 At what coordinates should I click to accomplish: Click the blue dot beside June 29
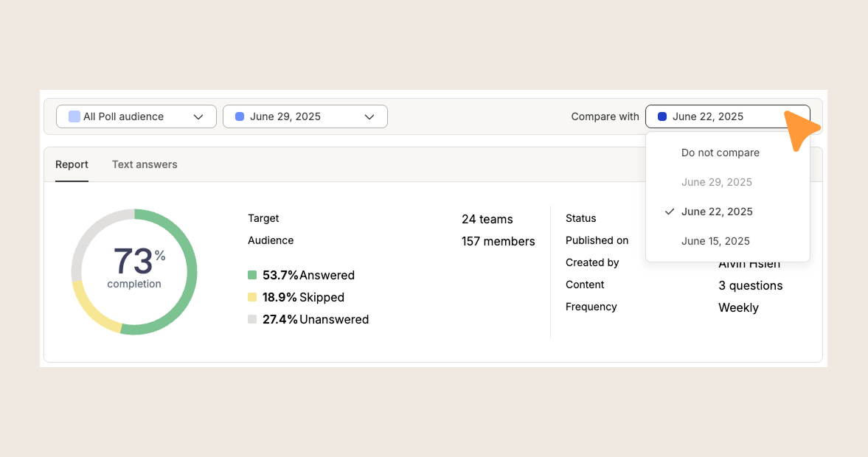[240, 116]
